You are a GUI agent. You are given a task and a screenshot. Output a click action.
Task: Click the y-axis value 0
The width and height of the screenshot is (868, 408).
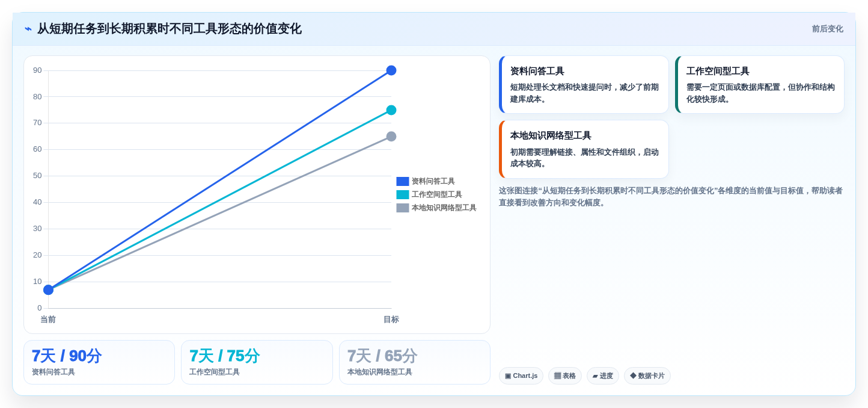40,308
